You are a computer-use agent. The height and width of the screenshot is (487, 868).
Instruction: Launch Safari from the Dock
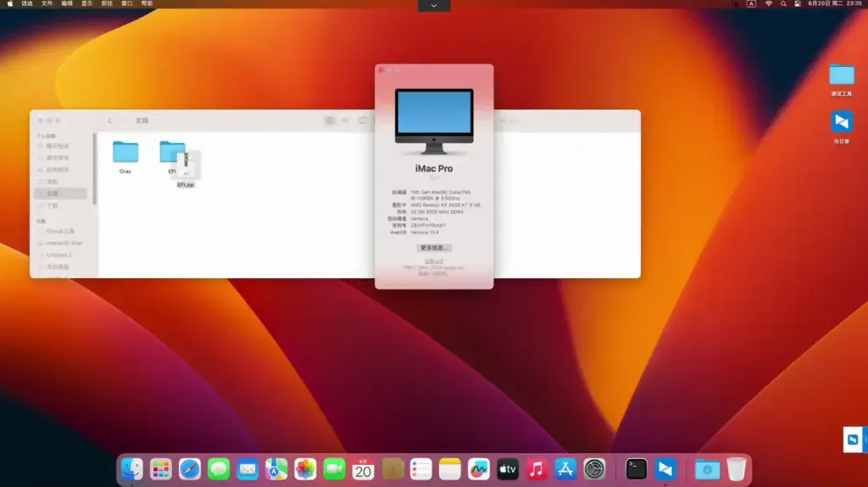coord(189,469)
